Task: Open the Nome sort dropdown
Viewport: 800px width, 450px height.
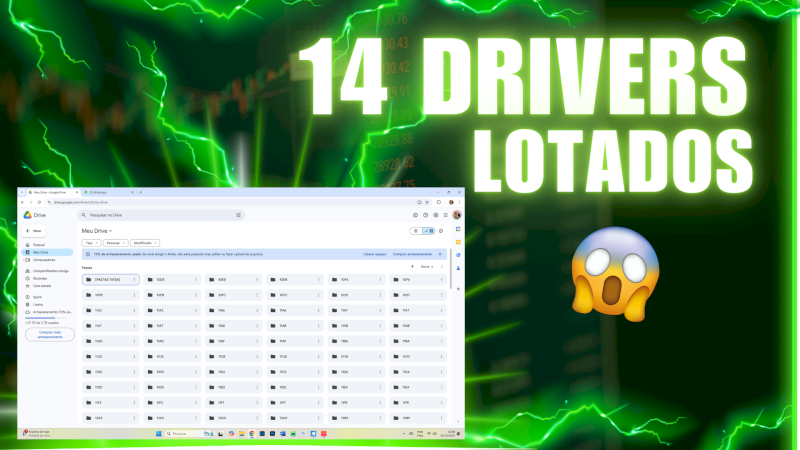Action: pyautogui.click(x=427, y=267)
